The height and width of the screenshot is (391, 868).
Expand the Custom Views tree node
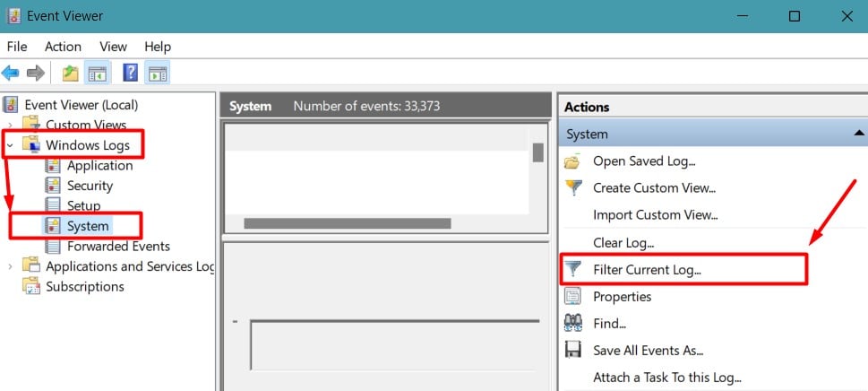pos(10,126)
